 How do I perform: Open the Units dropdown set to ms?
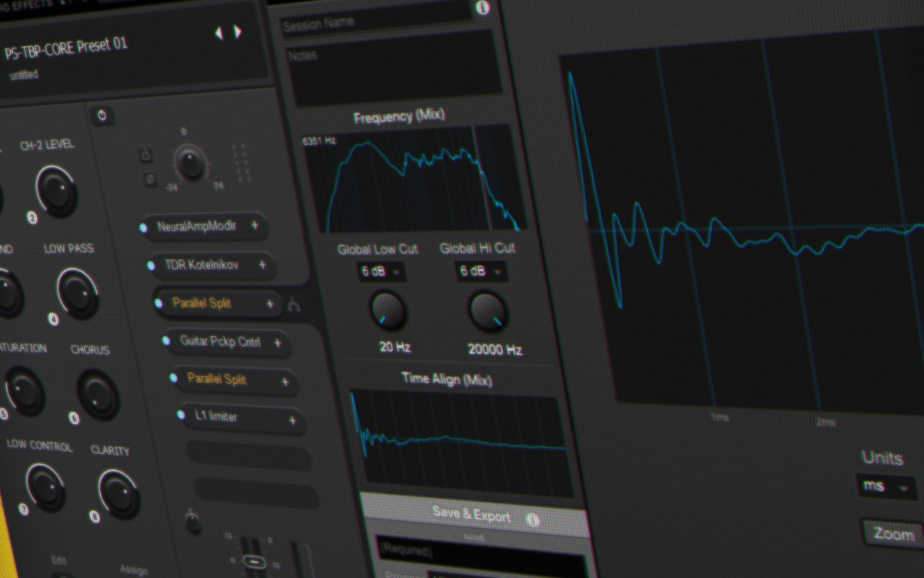(x=885, y=487)
